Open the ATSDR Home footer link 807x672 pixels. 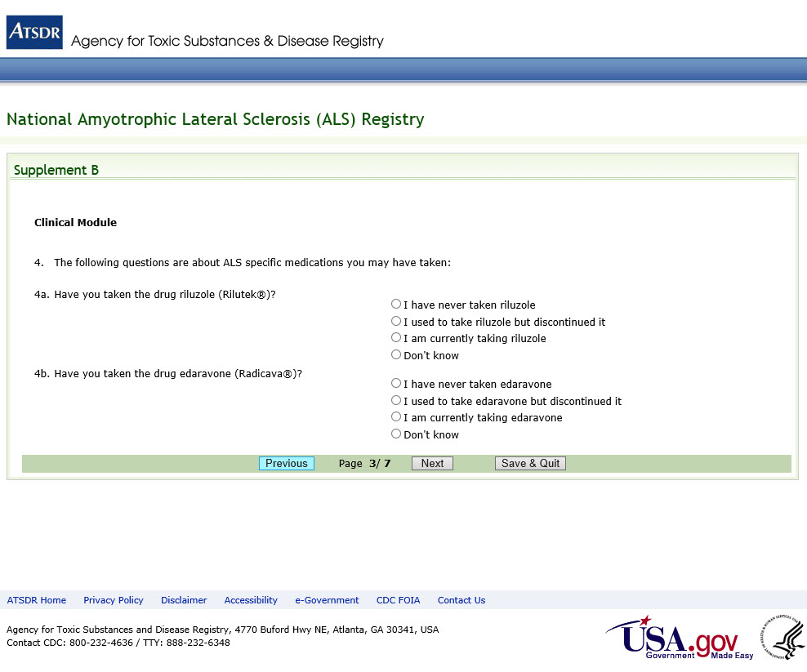tap(37, 600)
